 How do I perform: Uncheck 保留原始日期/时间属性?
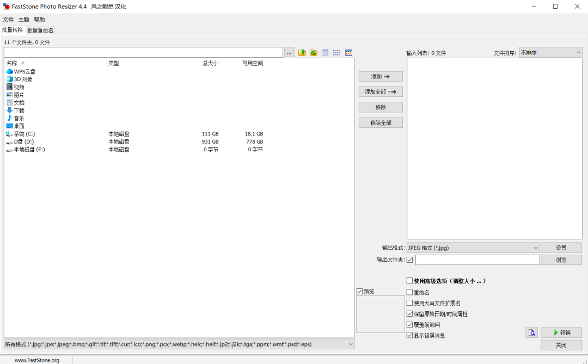pos(410,314)
